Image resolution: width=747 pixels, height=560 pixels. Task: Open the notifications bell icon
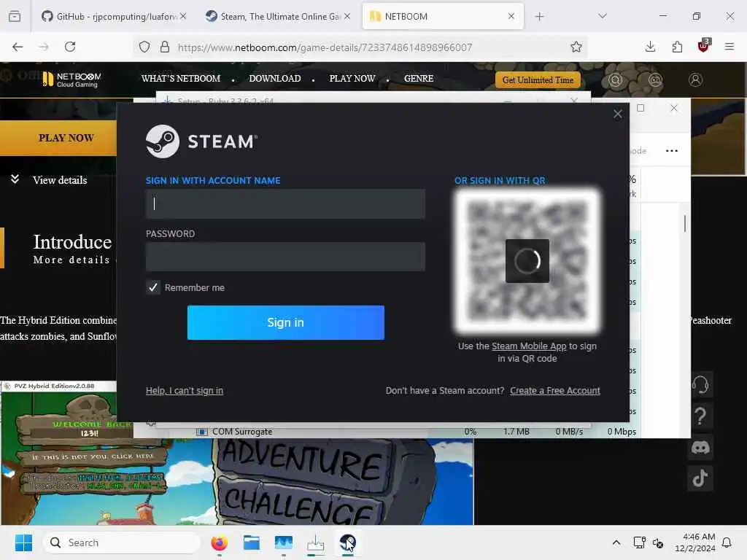coord(727,542)
